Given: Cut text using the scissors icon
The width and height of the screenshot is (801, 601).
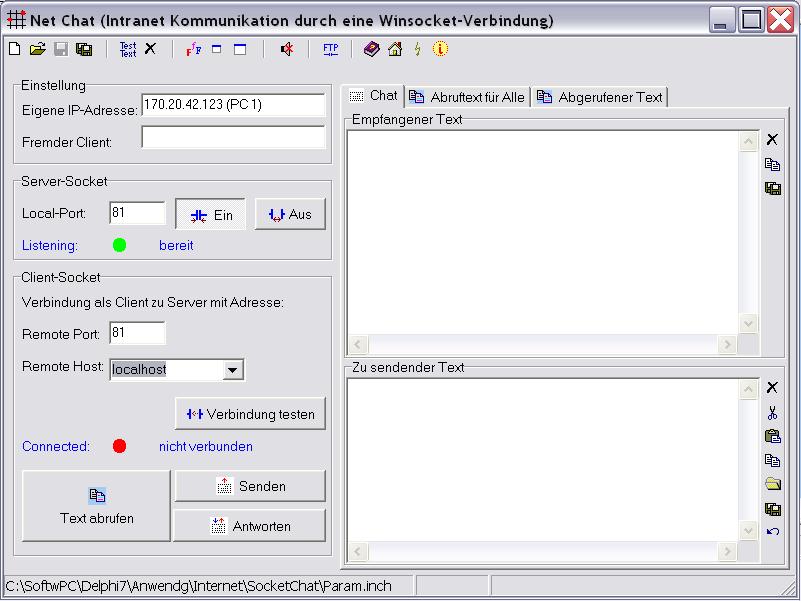Looking at the screenshot, I should pyautogui.click(x=772, y=411).
